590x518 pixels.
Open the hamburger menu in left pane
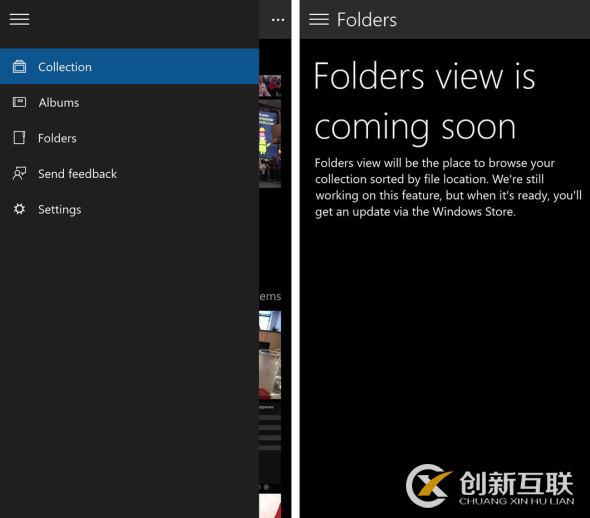19,19
